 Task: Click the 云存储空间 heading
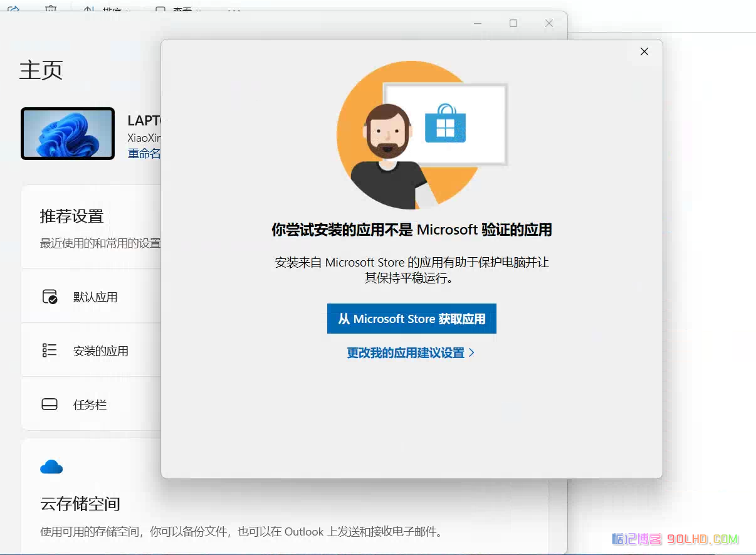point(80,504)
